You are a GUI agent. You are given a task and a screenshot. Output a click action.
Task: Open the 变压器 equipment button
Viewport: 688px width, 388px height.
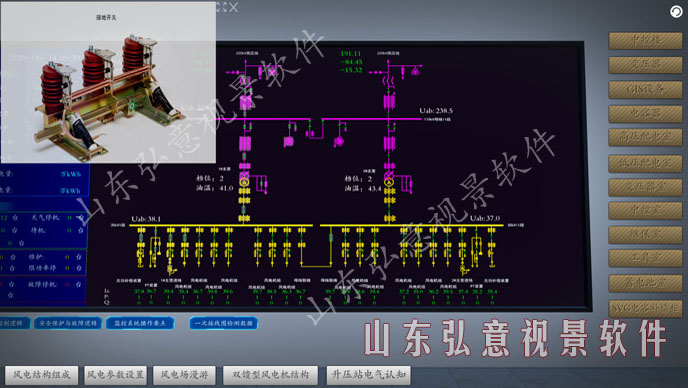pyautogui.click(x=645, y=65)
